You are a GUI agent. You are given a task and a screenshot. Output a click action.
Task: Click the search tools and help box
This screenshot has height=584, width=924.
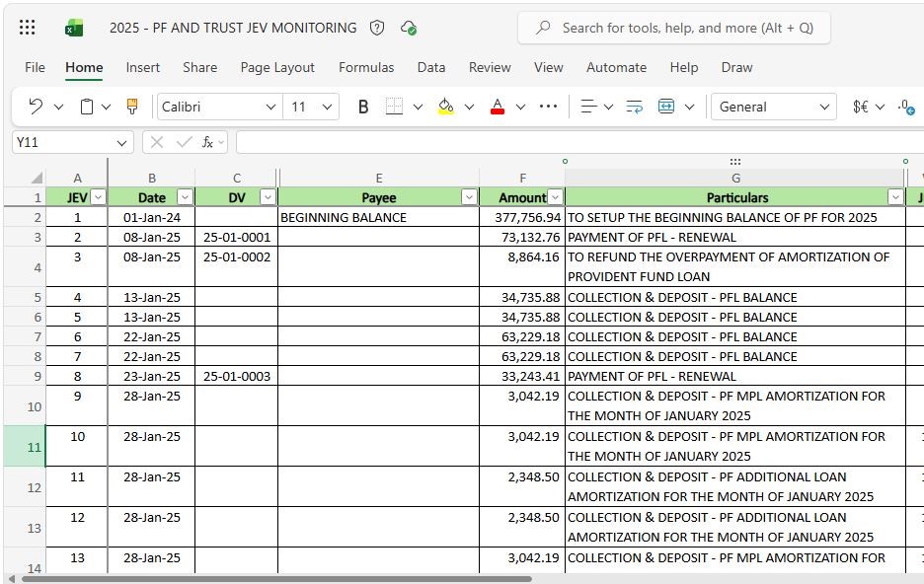click(x=674, y=28)
